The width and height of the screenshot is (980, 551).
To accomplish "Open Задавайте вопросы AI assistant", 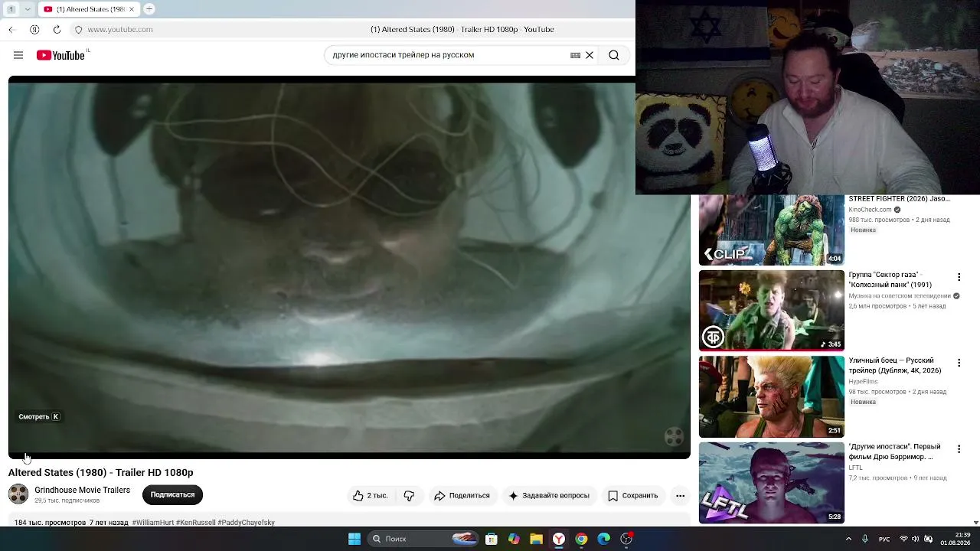I will (x=549, y=496).
